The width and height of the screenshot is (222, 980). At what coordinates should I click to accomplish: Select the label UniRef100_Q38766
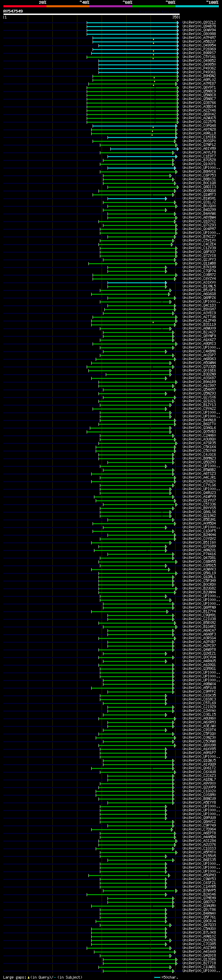coord(199,103)
